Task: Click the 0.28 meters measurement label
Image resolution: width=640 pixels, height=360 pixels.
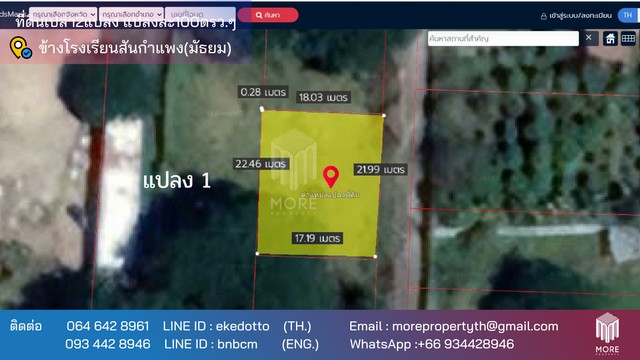Action: coord(263,92)
